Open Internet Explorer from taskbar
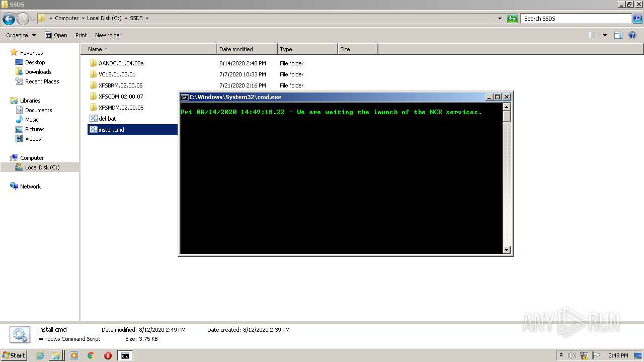The width and height of the screenshot is (644, 362). pyautogui.click(x=40, y=355)
